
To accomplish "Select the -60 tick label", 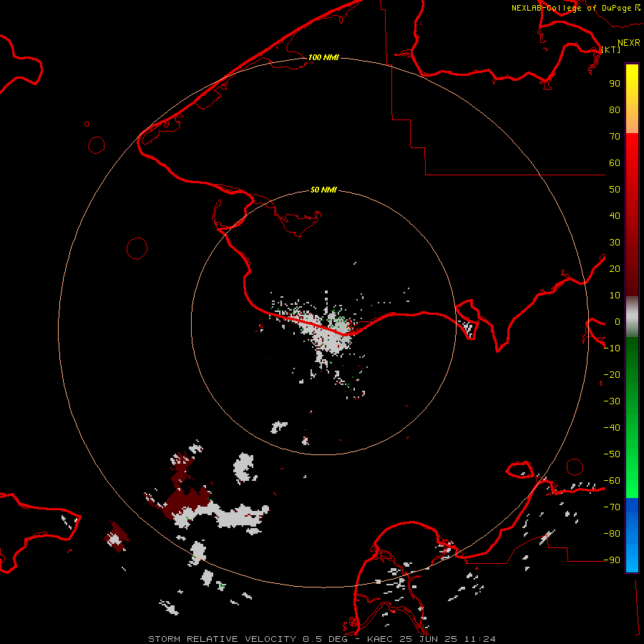I will [612, 481].
